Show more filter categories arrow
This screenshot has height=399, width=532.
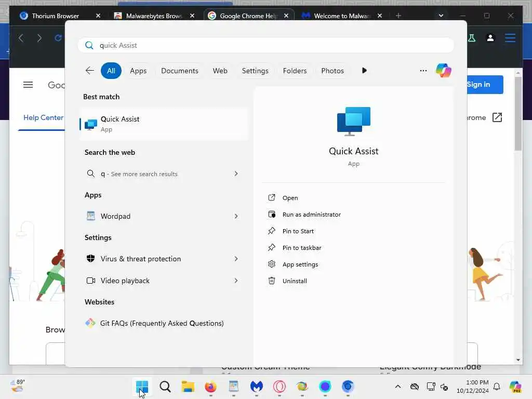coord(364,71)
